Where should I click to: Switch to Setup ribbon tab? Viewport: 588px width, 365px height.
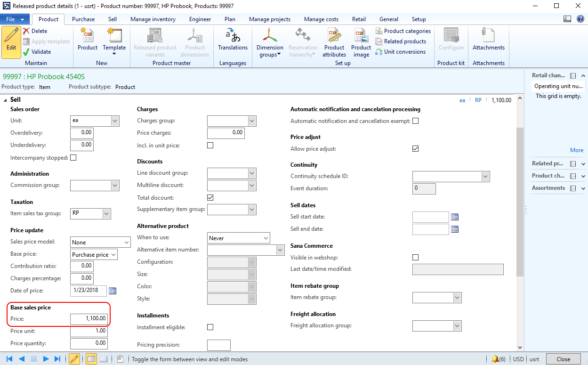point(419,19)
